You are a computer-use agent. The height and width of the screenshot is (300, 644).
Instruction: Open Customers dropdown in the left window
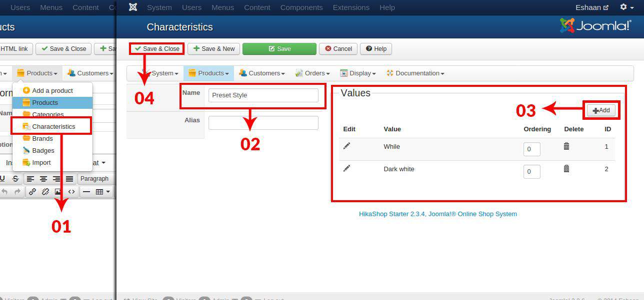90,73
